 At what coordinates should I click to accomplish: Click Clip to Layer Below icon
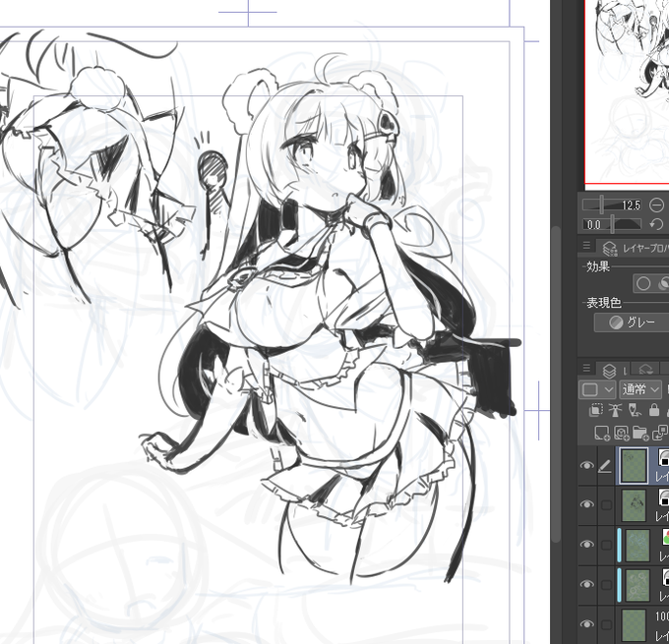(x=595, y=410)
